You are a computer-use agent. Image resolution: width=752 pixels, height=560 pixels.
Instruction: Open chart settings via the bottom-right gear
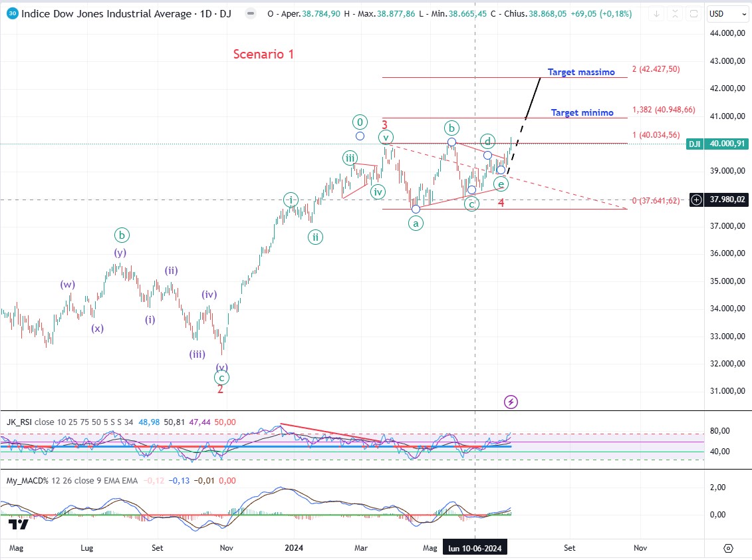[x=728, y=548]
